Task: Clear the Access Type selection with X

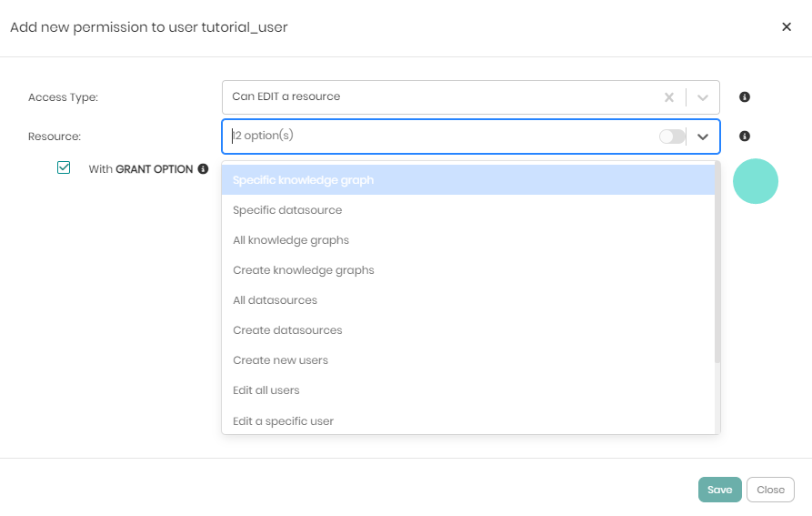Action: click(x=669, y=97)
